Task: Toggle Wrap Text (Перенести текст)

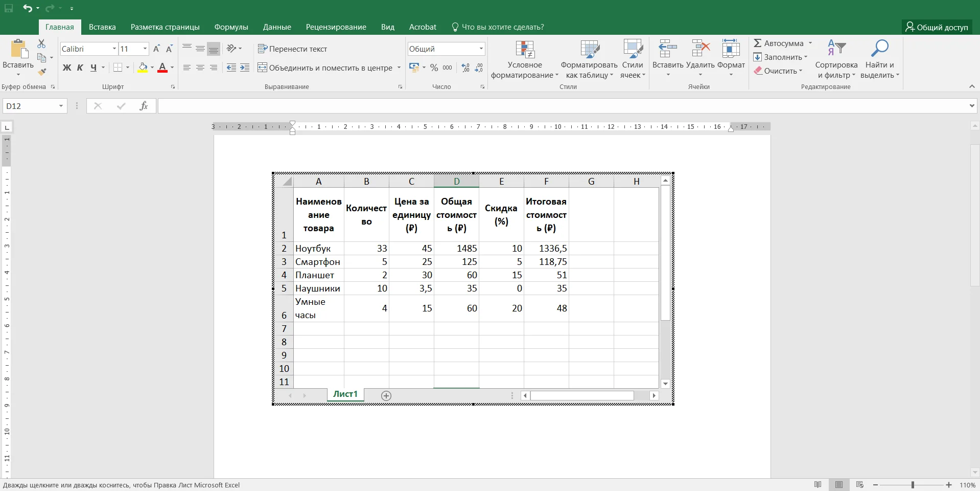Action: pyautogui.click(x=293, y=49)
